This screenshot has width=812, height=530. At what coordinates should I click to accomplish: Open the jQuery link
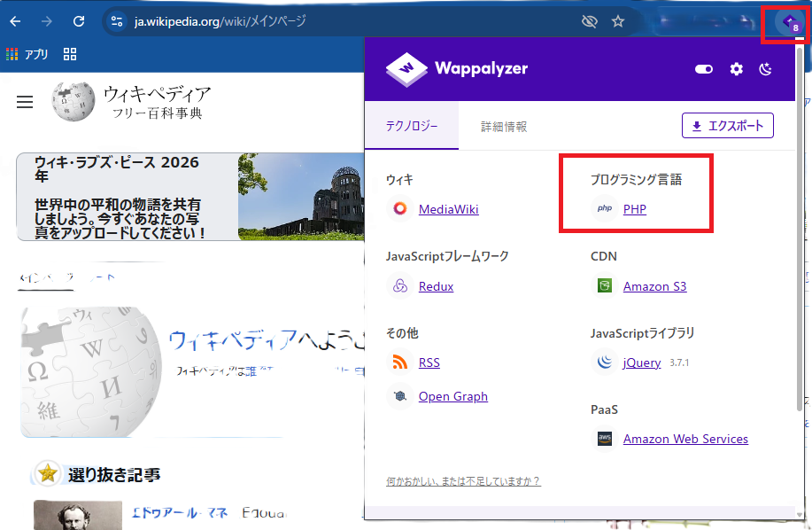(642, 362)
